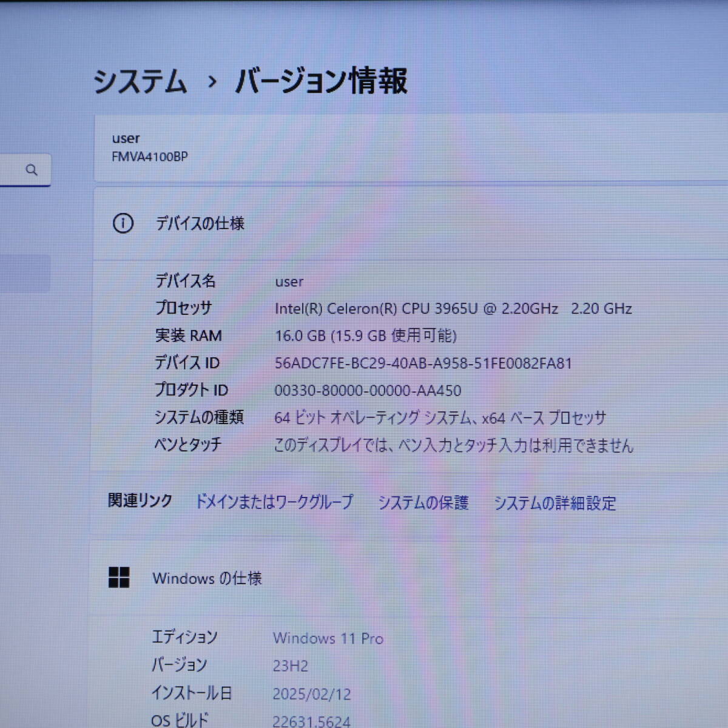Click the device specifications info icon
Viewport: 728px width, 728px height.
point(123,224)
